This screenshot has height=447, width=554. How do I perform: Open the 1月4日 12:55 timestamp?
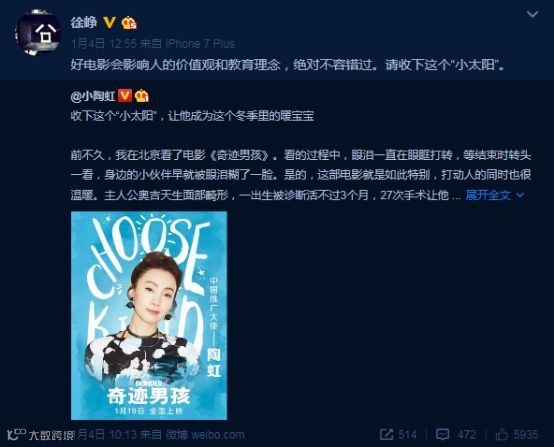click(104, 44)
